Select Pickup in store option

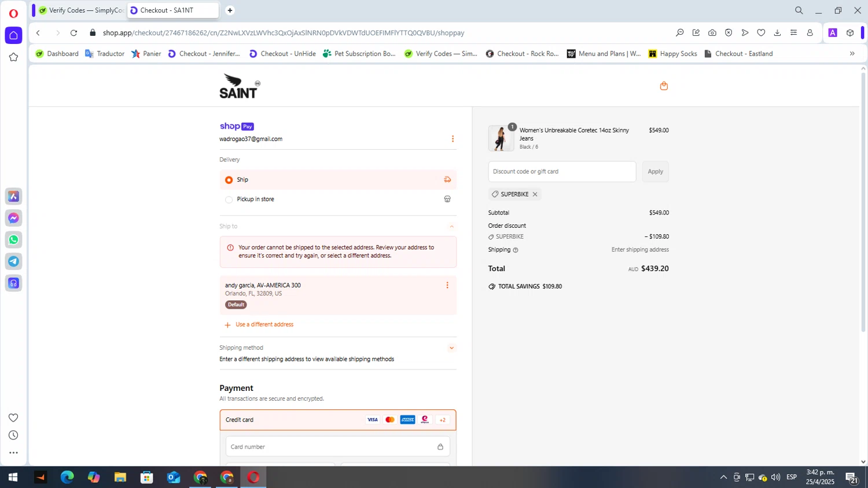click(338, 199)
